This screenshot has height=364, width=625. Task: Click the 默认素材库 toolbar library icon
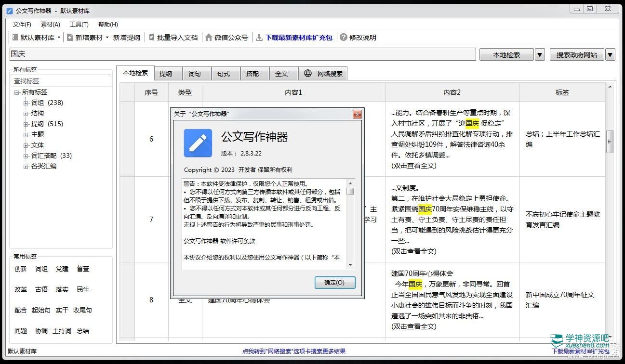click(x=15, y=38)
